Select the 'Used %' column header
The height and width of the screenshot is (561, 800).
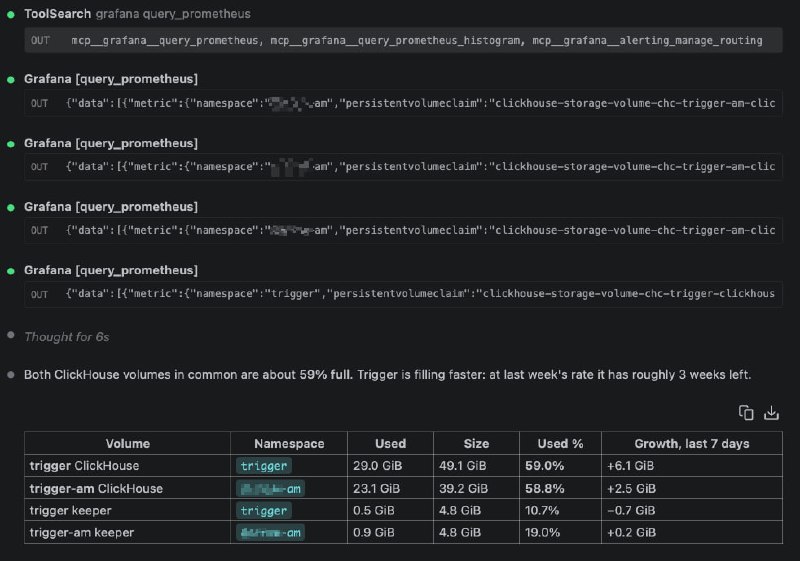(x=560, y=443)
